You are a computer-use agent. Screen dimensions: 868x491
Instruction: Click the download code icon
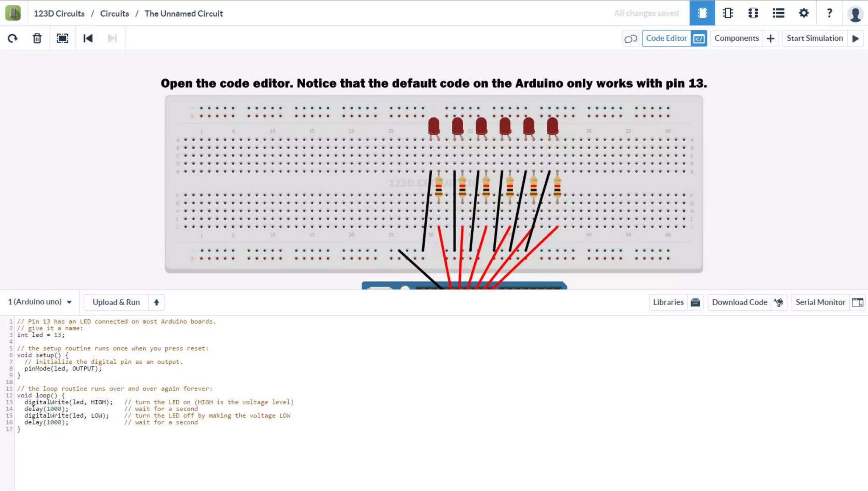(779, 302)
